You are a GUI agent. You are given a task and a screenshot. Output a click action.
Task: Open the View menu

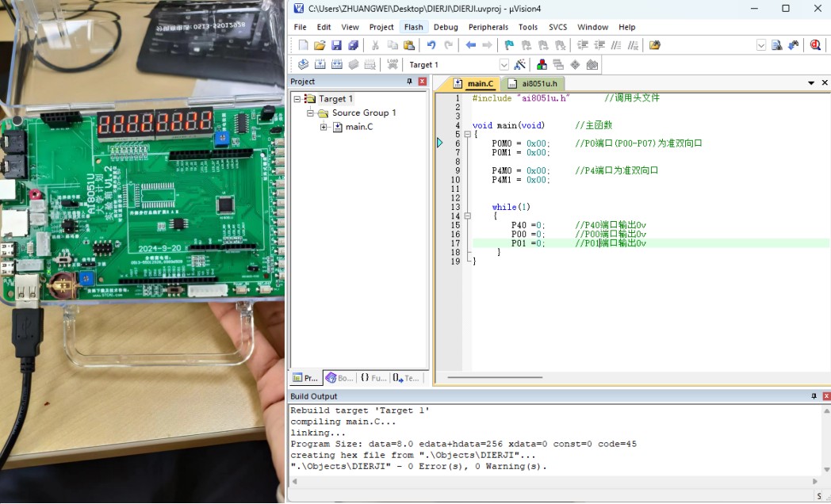click(350, 27)
